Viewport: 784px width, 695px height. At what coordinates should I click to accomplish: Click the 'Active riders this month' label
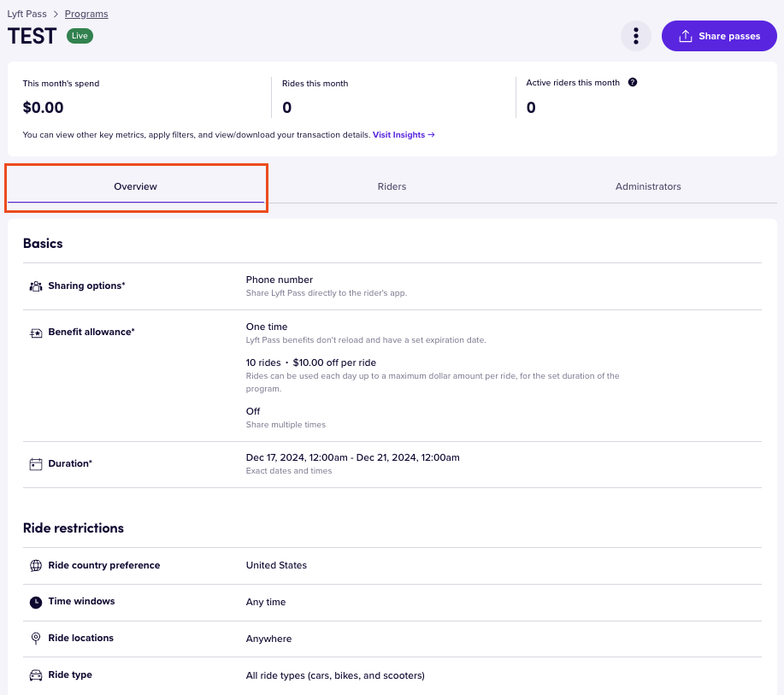pos(573,83)
